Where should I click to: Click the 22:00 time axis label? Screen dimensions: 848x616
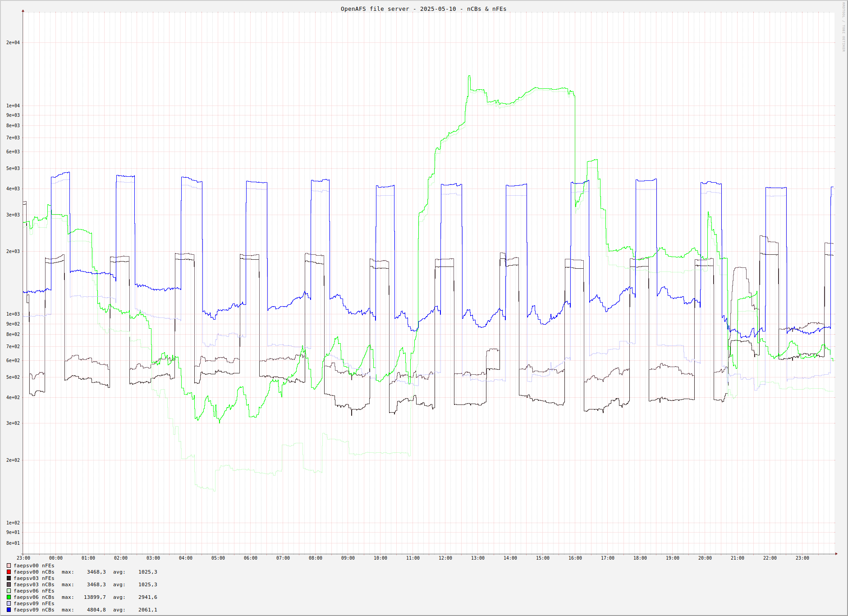coord(770,558)
